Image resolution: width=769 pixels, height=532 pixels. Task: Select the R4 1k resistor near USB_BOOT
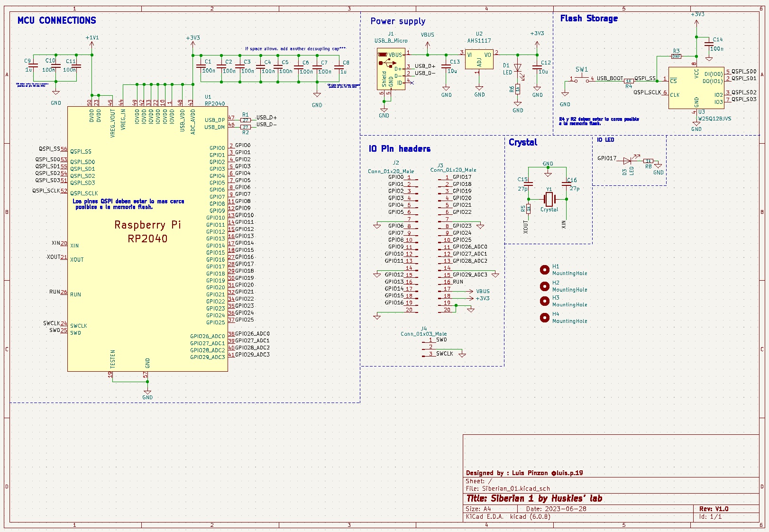click(x=629, y=81)
